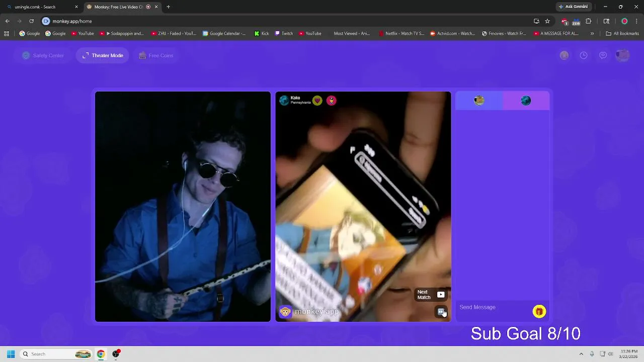Open the friends icon in the page header

click(564, 55)
